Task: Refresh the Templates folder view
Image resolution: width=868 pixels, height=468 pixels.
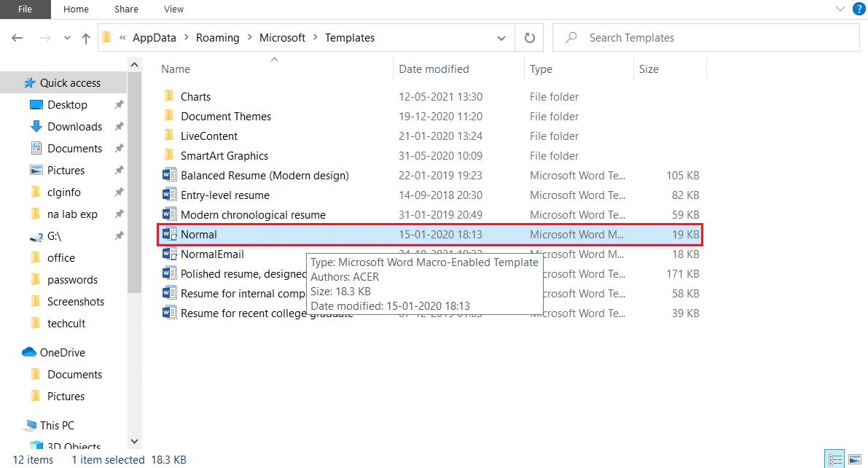Action: [x=530, y=38]
